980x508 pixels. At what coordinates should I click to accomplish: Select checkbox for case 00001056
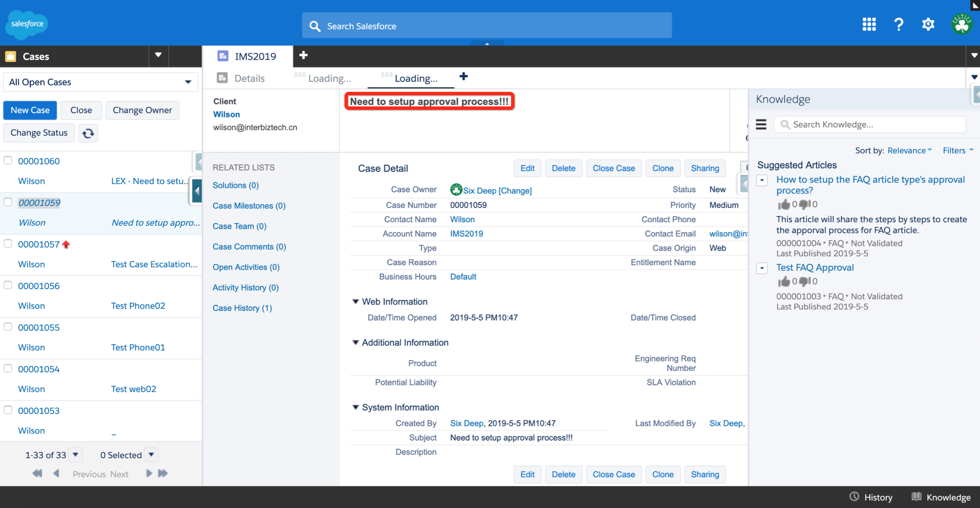point(8,285)
